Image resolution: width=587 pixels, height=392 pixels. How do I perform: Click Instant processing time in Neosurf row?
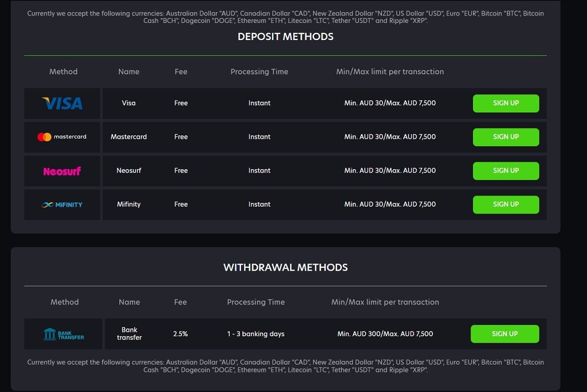(259, 171)
